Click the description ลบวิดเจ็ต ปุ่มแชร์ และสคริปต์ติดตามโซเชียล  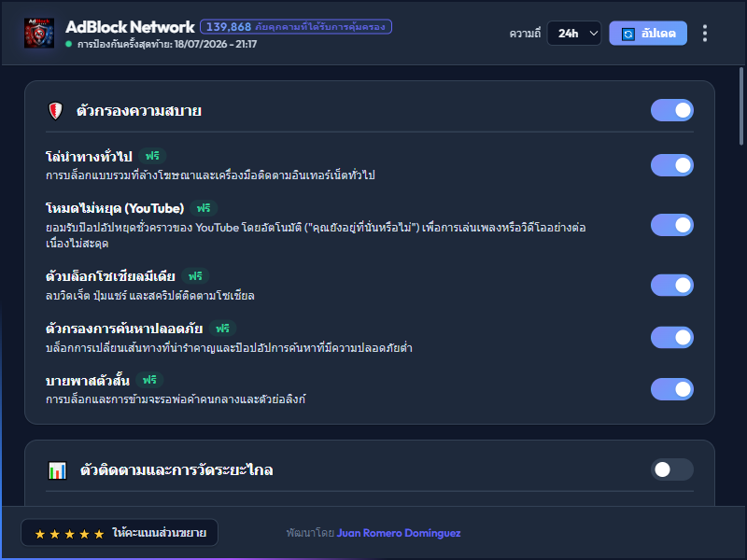150,296
